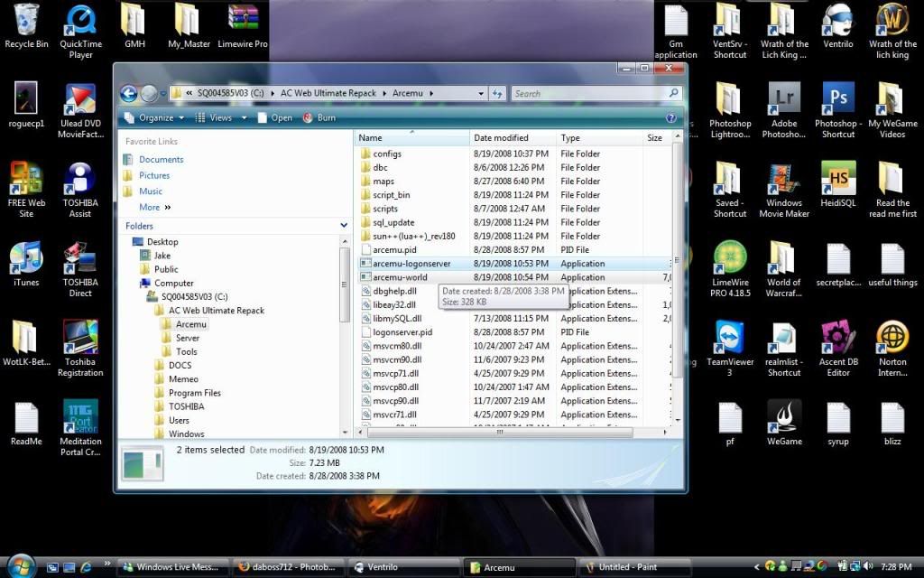The width and height of the screenshot is (924, 578).
Task: Select the Ascent DB Editor icon
Action: [838, 350]
